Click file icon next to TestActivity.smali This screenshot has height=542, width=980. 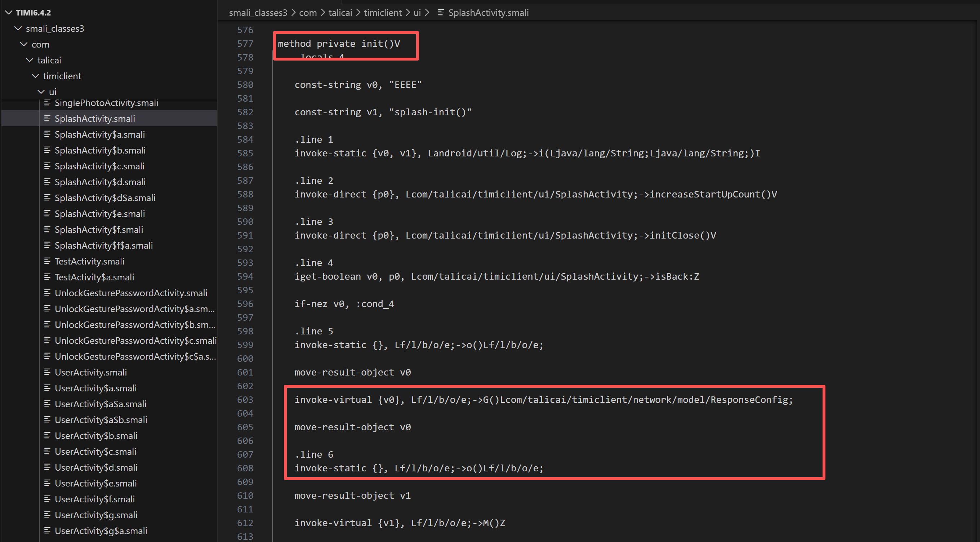click(x=47, y=261)
